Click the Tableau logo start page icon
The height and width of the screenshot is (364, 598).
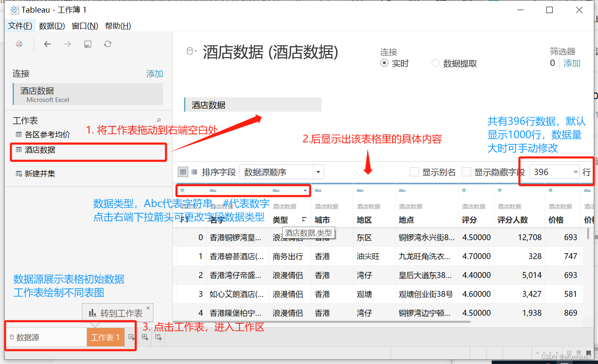pos(19,44)
